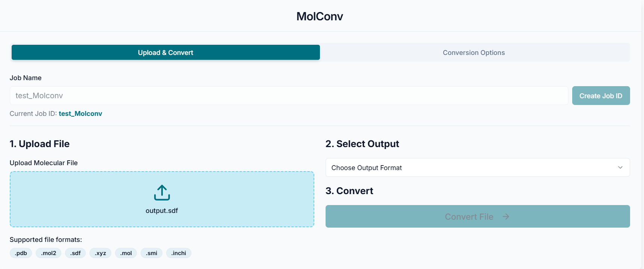Open the Choose Output Format dropdown
This screenshot has height=269, width=644.
coord(477,167)
